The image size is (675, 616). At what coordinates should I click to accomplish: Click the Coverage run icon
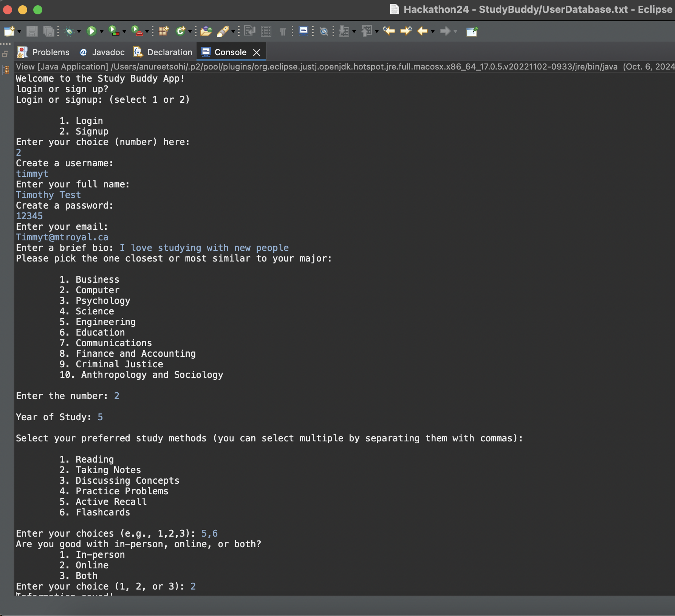[114, 31]
